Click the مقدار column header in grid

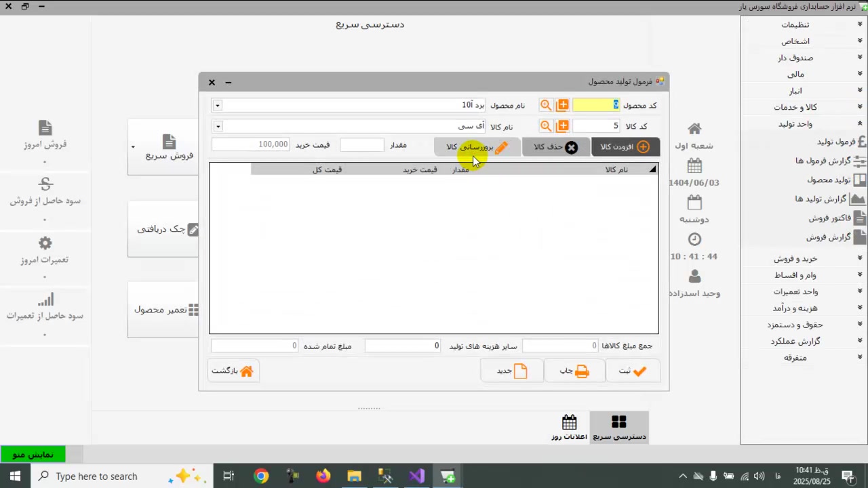(x=461, y=169)
